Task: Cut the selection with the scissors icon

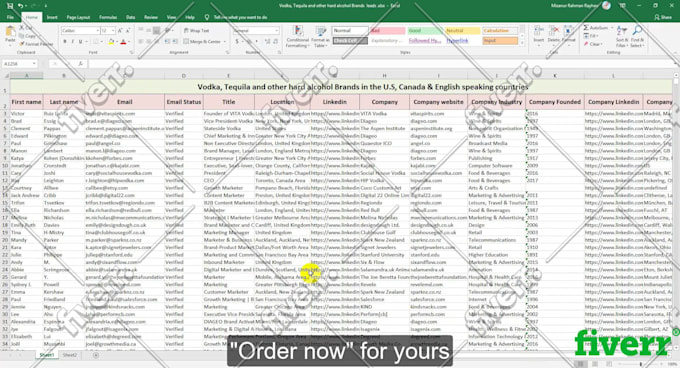Action: coord(22,28)
